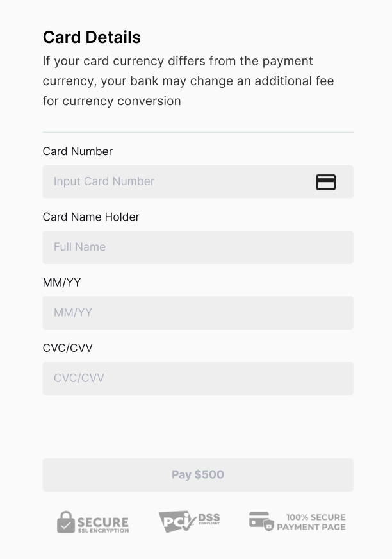Click the Card Details heading

92,37
